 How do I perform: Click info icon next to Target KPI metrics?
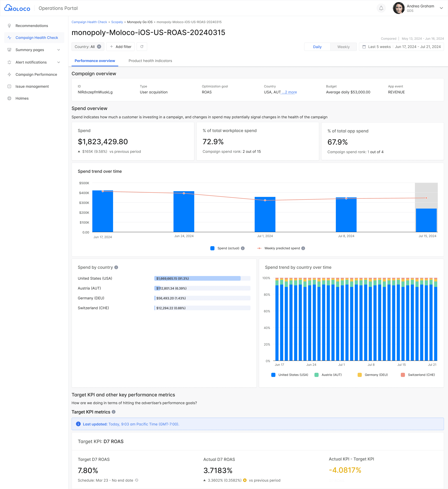[114, 412]
